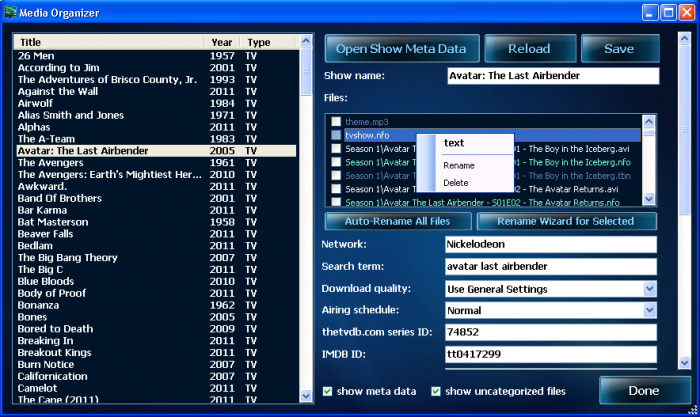Viewport: 700px width, 417px height.
Task: Choose Delete in the context menu
Action: click(x=456, y=183)
